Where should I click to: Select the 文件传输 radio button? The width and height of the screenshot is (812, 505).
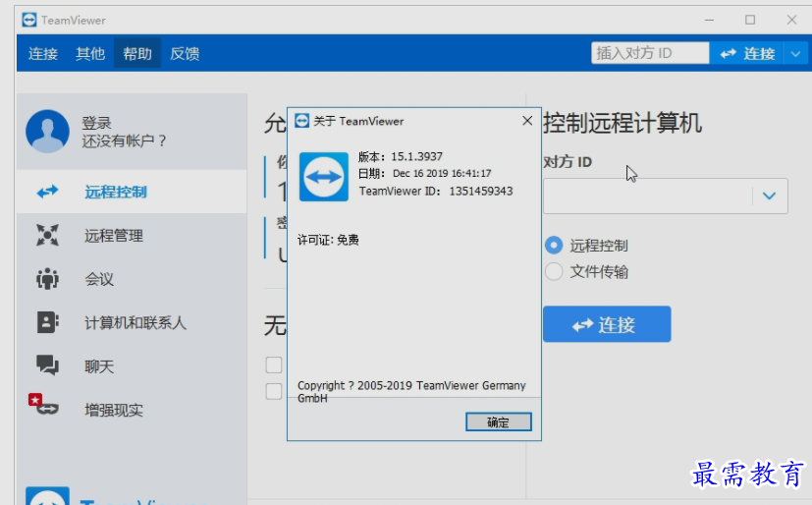pos(554,271)
